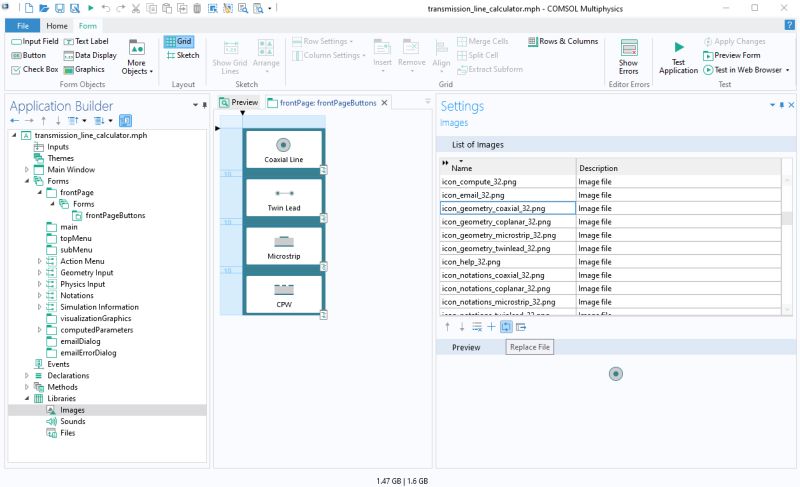Save the application with the floppy disk icon
Image resolution: width=800 pixels, height=487 pixels.
[59, 8]
